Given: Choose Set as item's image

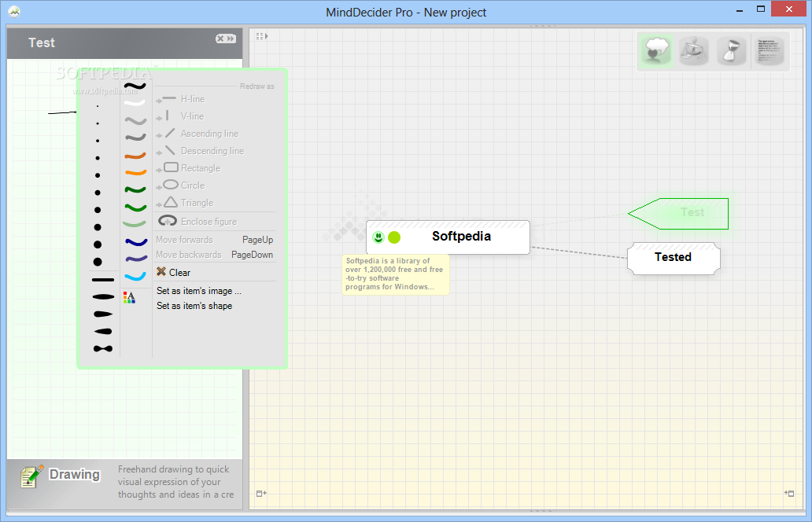Looking at the screenshot, I should click(x=199, y=291).
